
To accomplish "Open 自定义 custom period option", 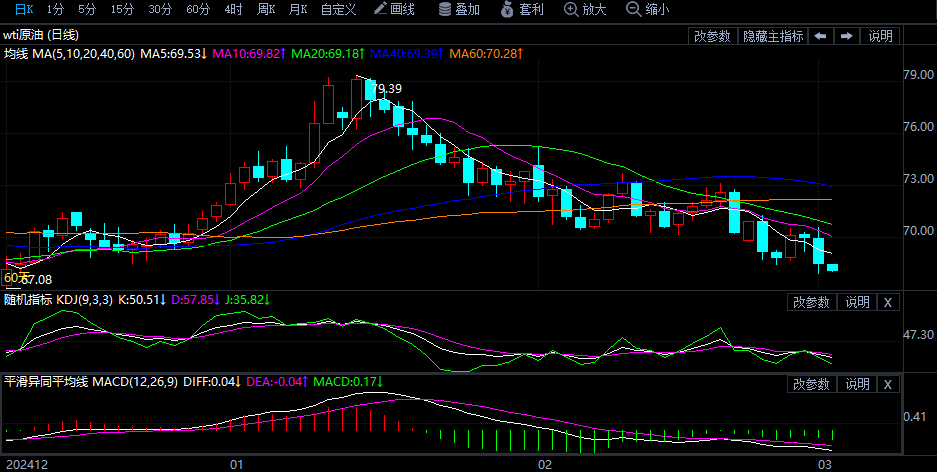I will click(x=338, y=9).
